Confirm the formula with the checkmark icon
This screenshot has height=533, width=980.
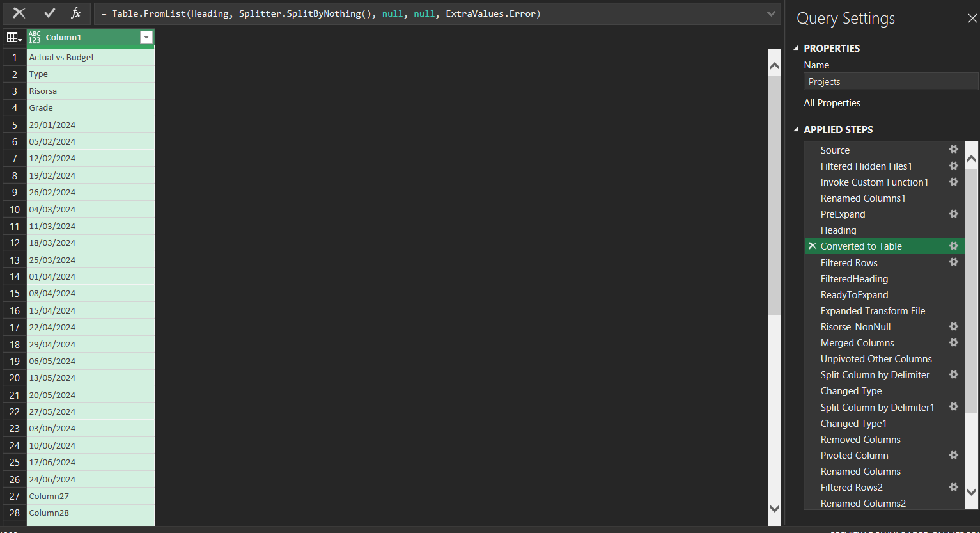click(49, 13)
